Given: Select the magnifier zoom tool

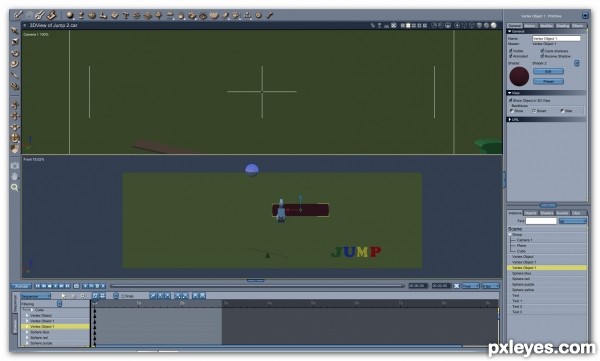Looking at the screenshot, I should (x=15, y=188).
